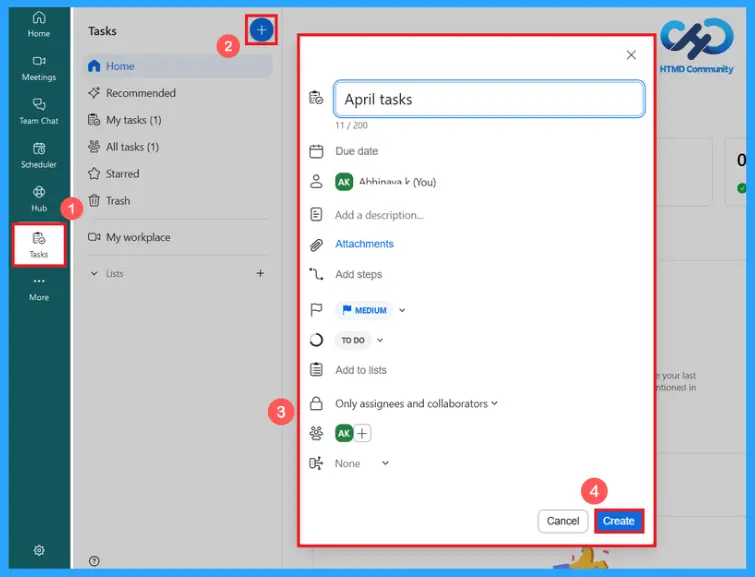Click the Abhinava k (You) assignee name
The width and height of the screenshot is (755, 577).
point(397,182)
